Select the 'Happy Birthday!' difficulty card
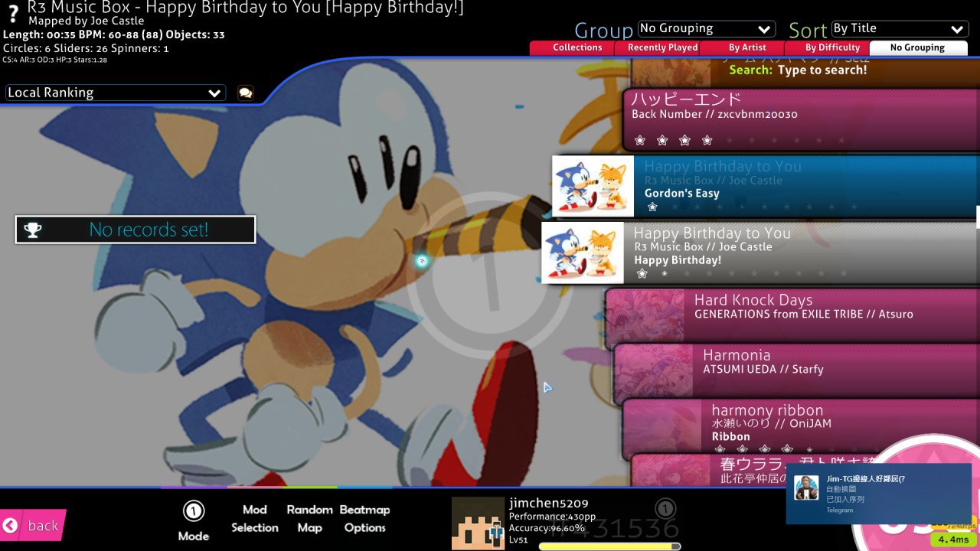The width and height of the screenshot is (980, 551). [760, 253]
